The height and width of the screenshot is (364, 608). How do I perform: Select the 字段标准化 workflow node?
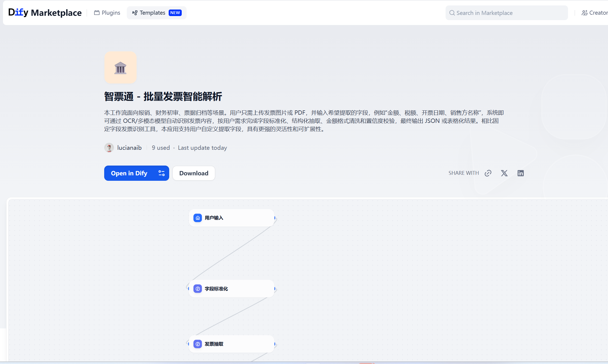pos(232,289)
